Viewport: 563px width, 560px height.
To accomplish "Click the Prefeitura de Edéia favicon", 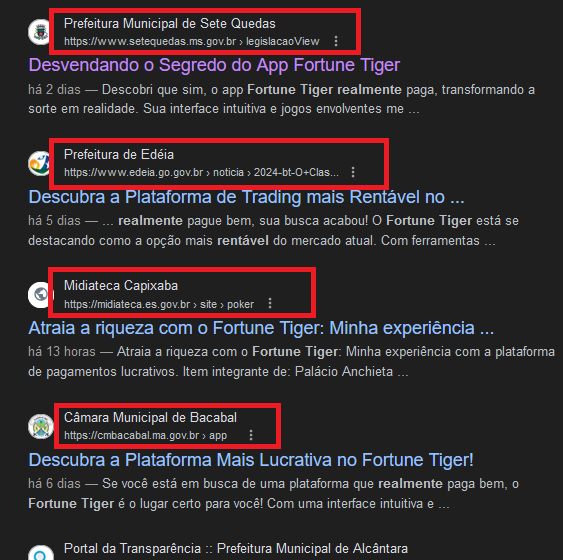I will click(40, 163).
